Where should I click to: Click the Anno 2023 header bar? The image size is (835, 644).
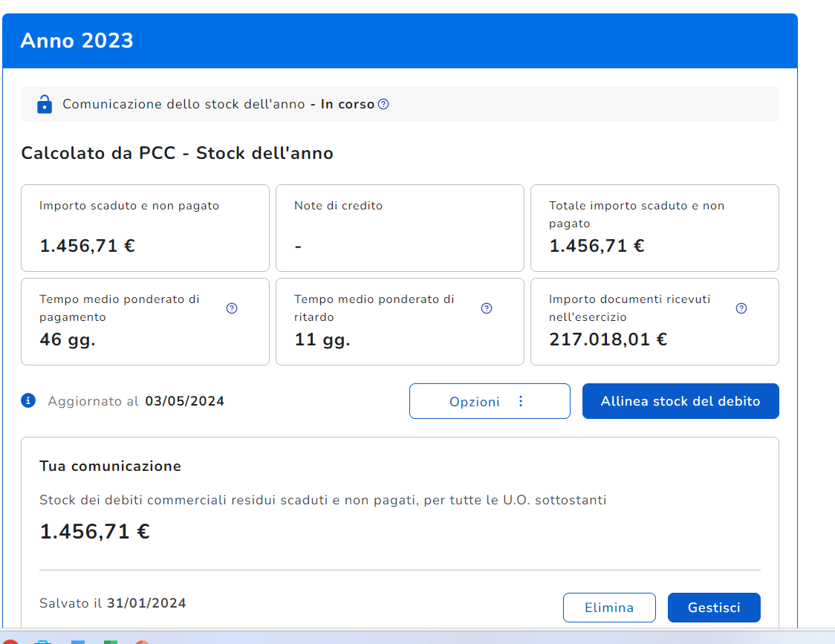(400, 41)
